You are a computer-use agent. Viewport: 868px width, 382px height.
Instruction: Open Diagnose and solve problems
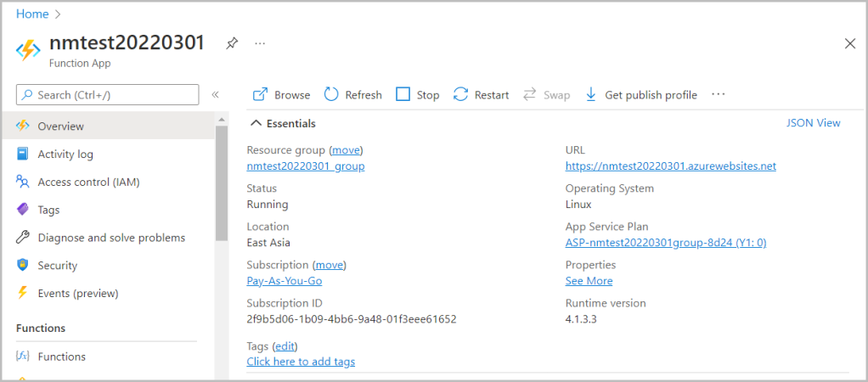coord(110,238)
